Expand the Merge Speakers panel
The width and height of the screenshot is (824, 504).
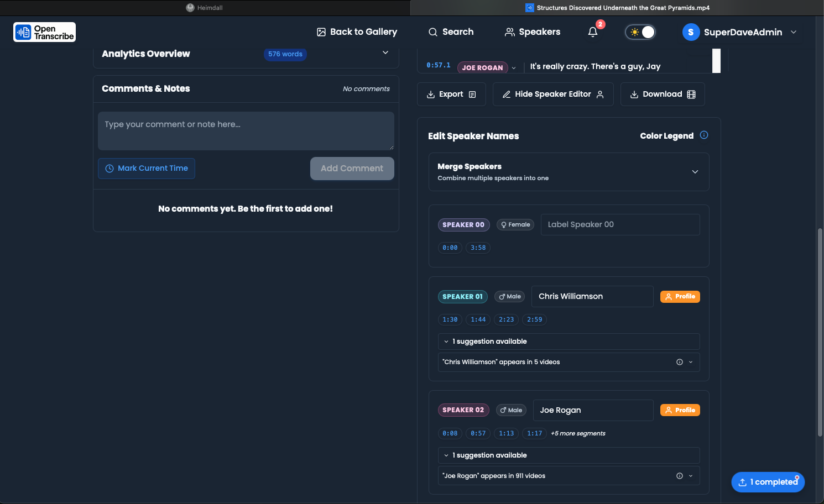click(x=569, y=172)
